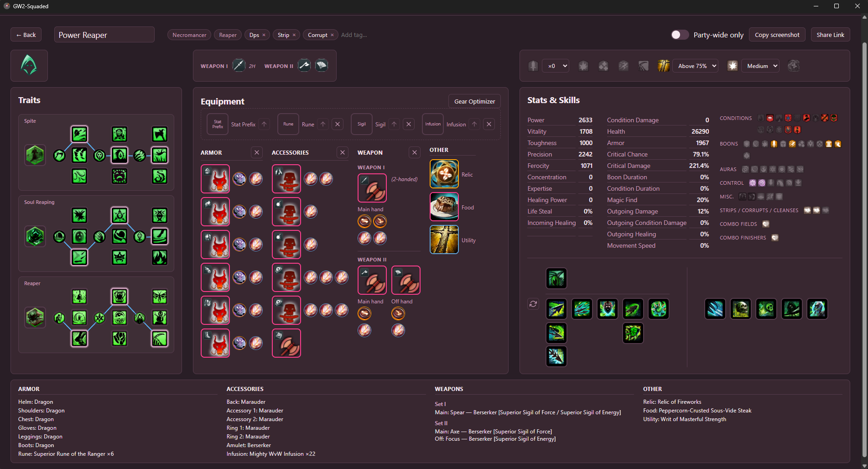Clear weapons with X button
The height and width of the screenshot is (469, 868).
coord(415,152)
